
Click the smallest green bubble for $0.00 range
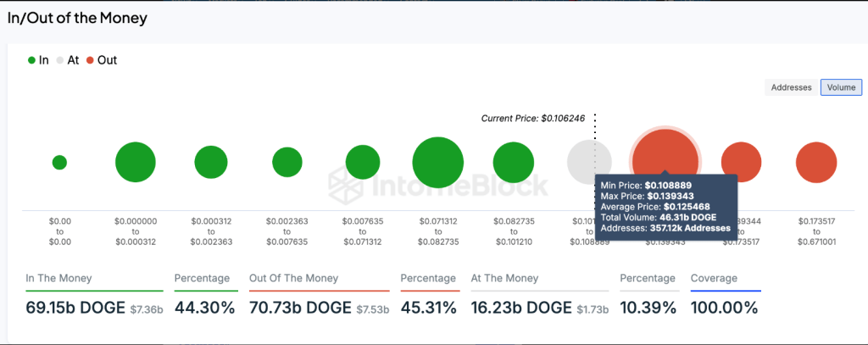tap(60, 162)
